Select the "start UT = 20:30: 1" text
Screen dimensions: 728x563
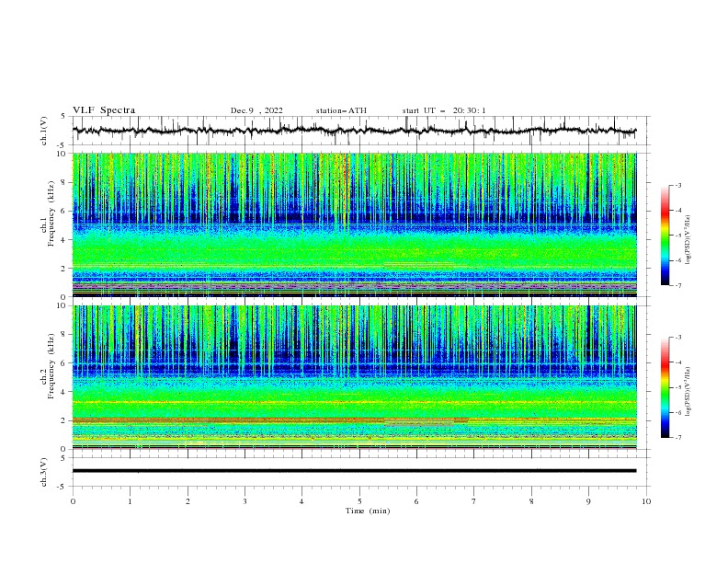pyautogui.click(x=444, y=110)
